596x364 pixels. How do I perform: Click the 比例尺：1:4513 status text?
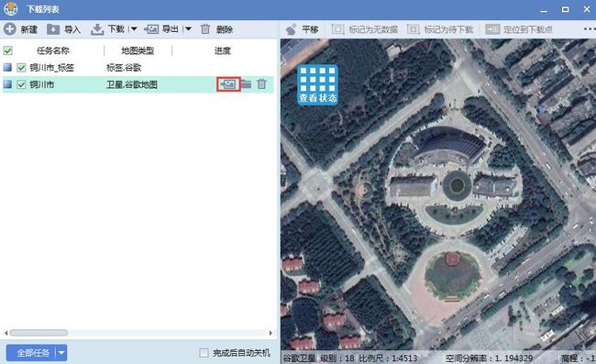(388, 358)
